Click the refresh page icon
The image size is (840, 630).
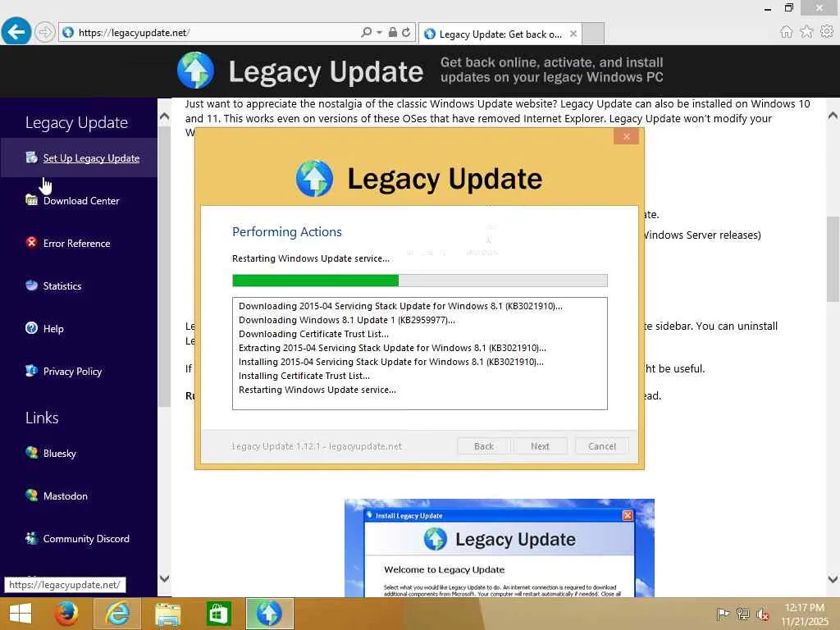click(406, 32)
